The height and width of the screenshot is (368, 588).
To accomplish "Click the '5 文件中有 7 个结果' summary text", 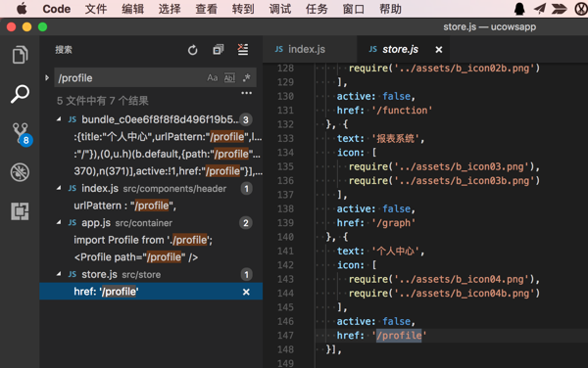I will (102, 101).
